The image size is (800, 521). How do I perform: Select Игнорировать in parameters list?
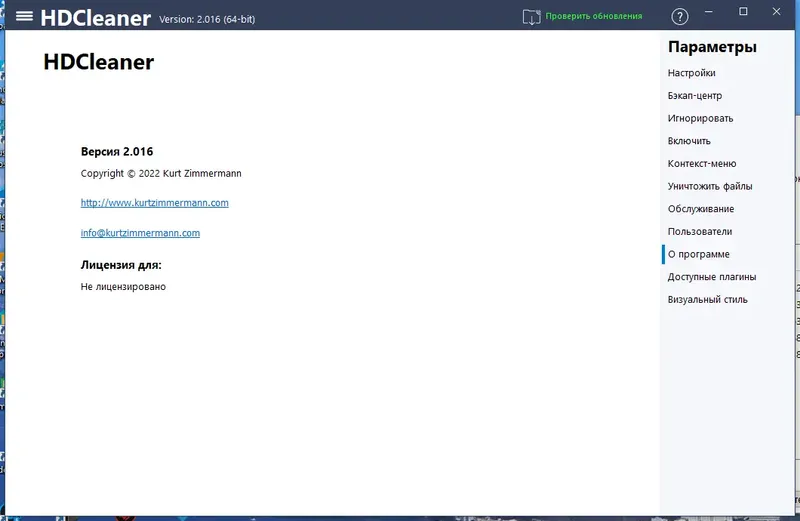[x=700, y=118]
